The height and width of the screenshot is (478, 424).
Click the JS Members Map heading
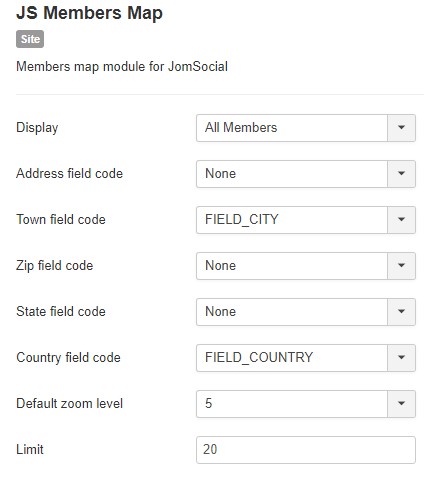89,13
